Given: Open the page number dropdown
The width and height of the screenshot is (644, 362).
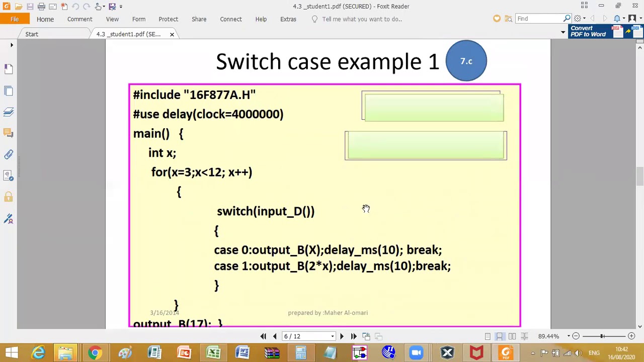Looking at the screenshot, I should (x=332, y=336).
